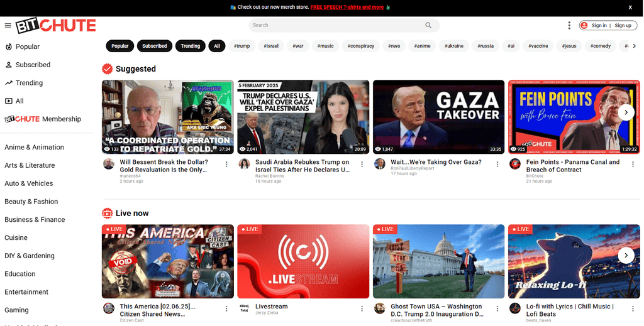Click the Trending arrow icon in sidebar
This screenshot has height=326, width=644.
pyautogui.click(x=9, y=83)
